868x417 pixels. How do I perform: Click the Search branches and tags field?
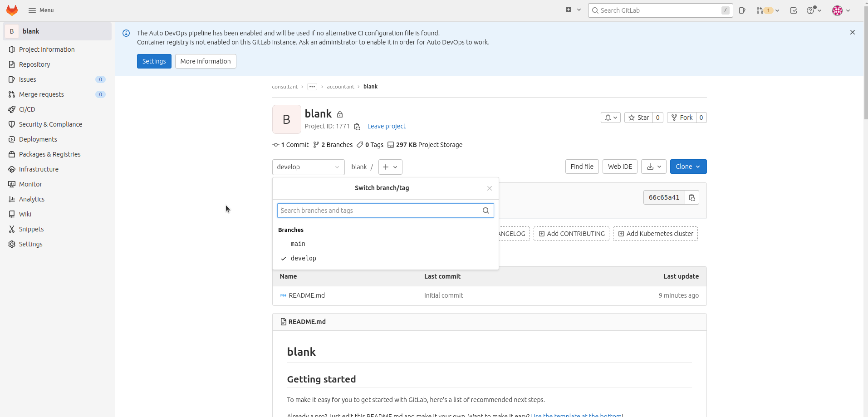pyautogui.click(x=385, y=211)
